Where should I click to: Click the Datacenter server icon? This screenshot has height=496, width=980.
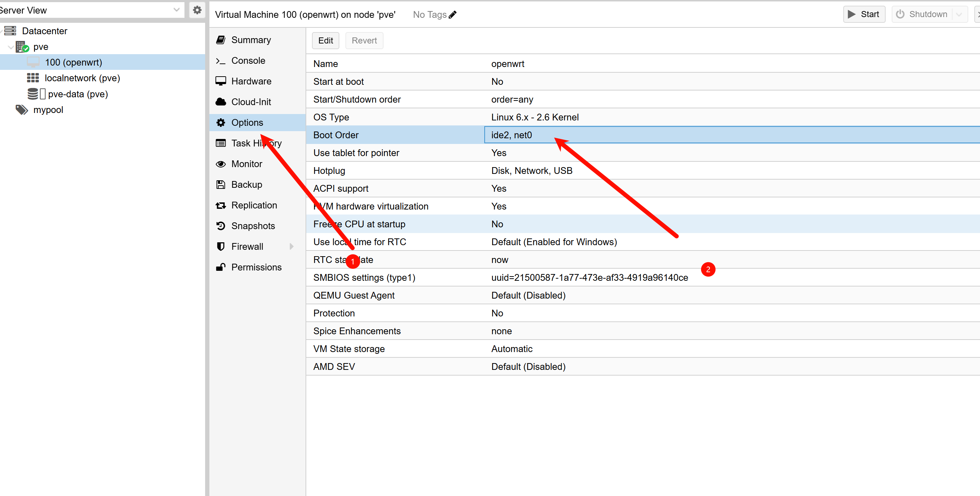(10, 31)
